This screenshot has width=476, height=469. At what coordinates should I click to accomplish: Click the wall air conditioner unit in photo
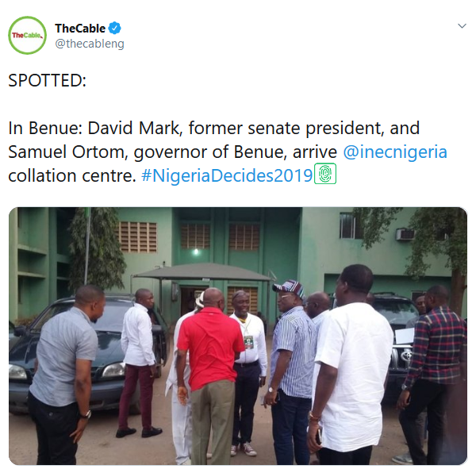tap(405, 235)
